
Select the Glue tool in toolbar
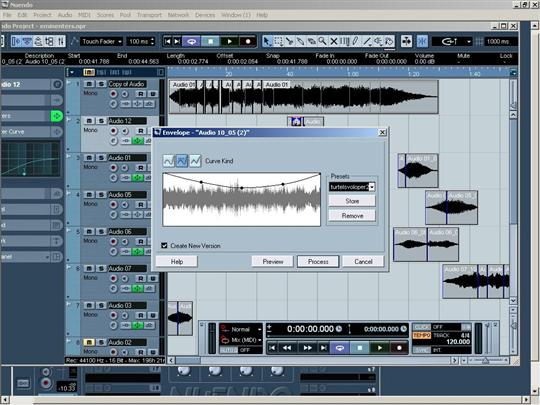(300, 41)
